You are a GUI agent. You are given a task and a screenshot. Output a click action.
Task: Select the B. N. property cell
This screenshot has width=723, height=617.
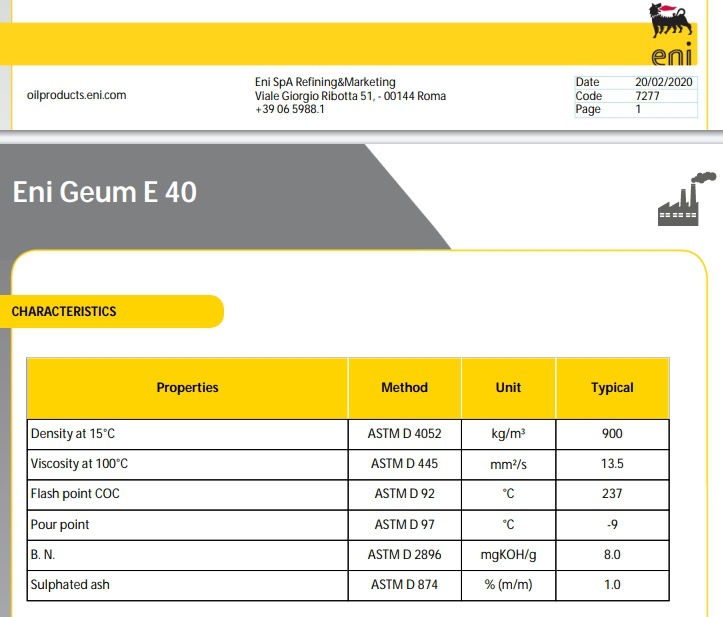(x=187, y=555)
